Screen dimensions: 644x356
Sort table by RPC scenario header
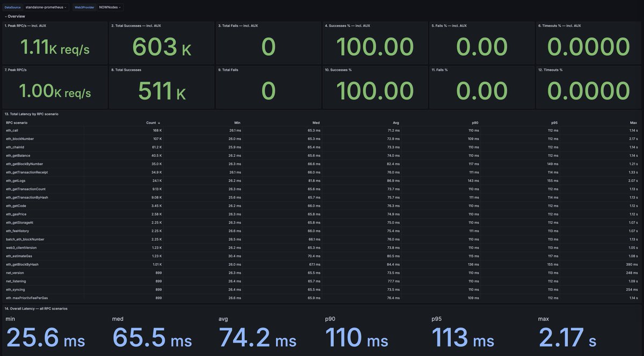coord(17,123)
